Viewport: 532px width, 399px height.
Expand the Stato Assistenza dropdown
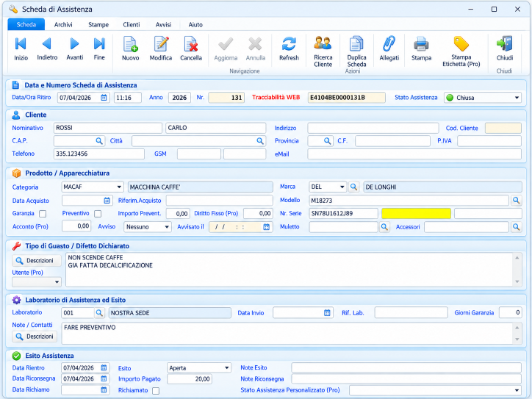pos(517,98)
